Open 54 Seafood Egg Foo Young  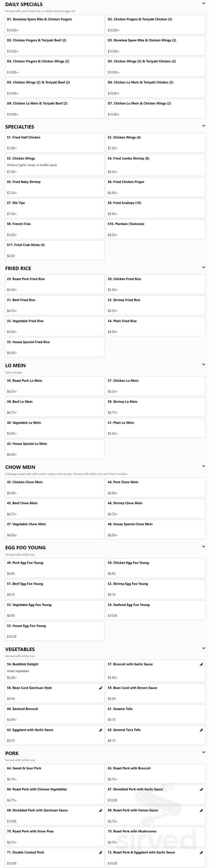pyautogui.click(x=155, y=610)
